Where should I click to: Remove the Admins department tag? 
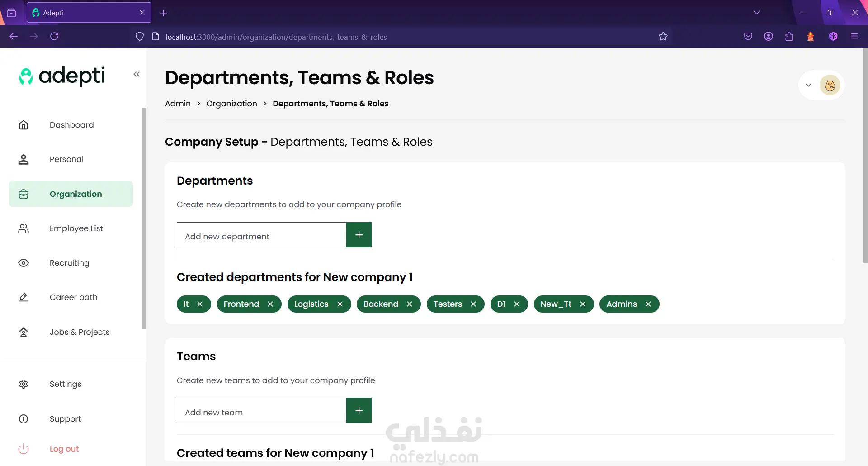[x=648, y=304]
